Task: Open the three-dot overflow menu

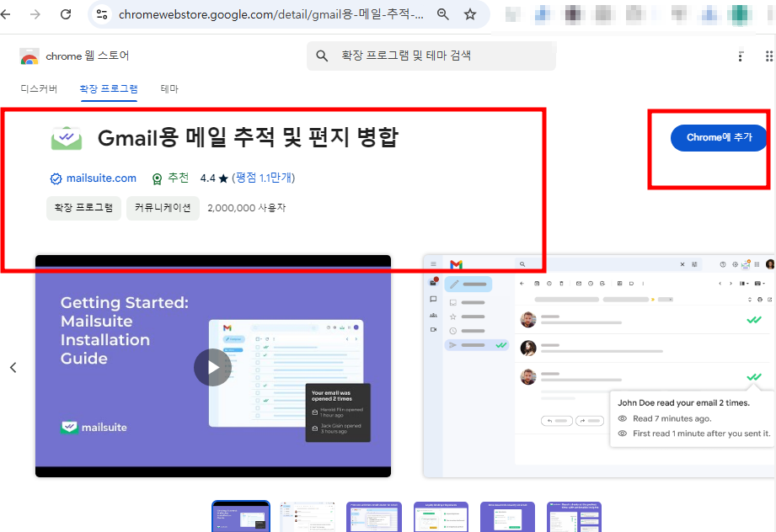Action: point(741,56)
